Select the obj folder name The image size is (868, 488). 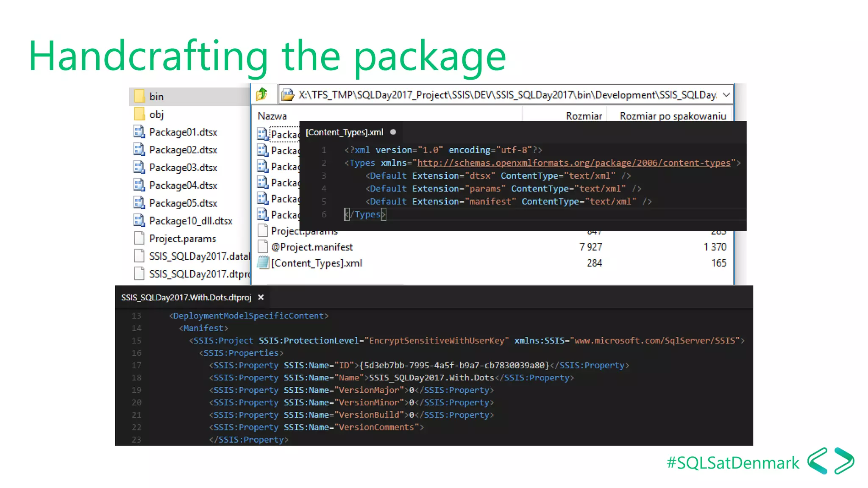156,114
